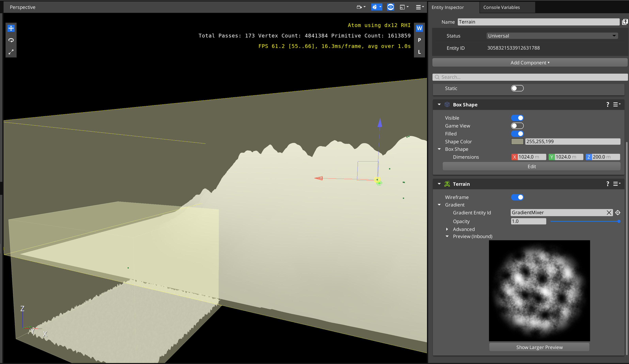Select the Entity Inspector tab

pos(448,7)
